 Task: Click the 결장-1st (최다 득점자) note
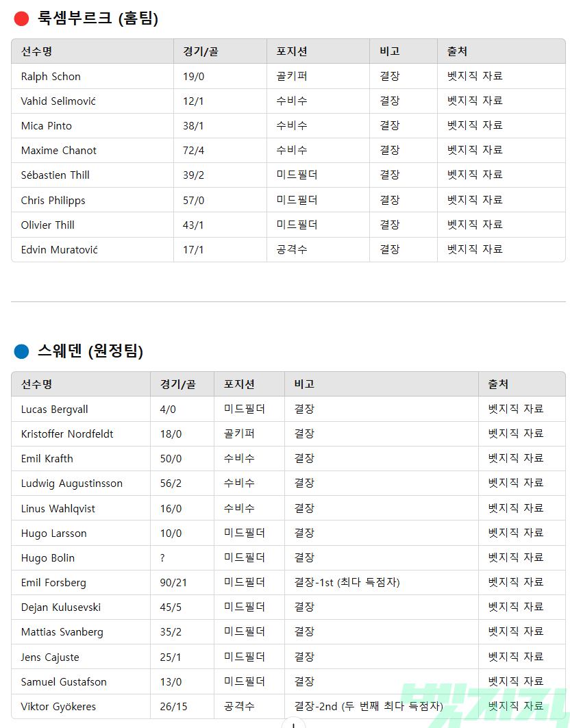pos(347,582)
